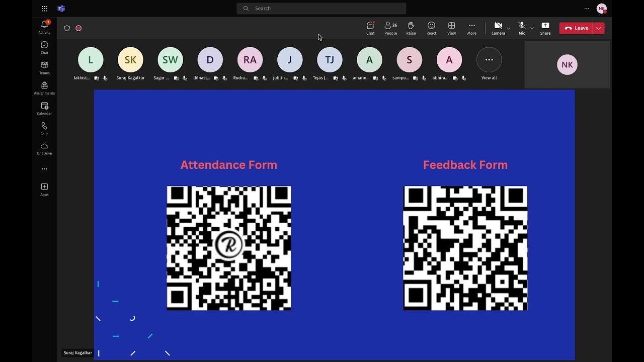Screen dimensions: 644x362
Task: Click the Search box at the top
Action: [321, 9]
